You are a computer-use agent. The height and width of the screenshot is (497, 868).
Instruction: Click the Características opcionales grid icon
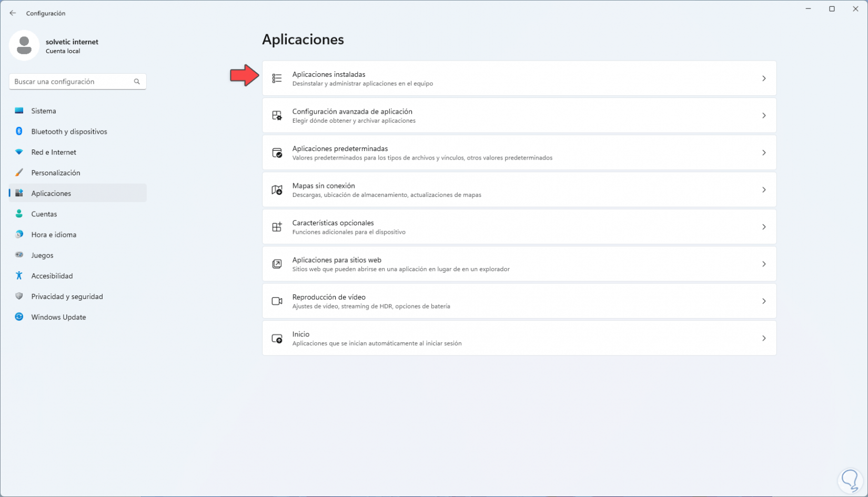(x=277, y=227)
